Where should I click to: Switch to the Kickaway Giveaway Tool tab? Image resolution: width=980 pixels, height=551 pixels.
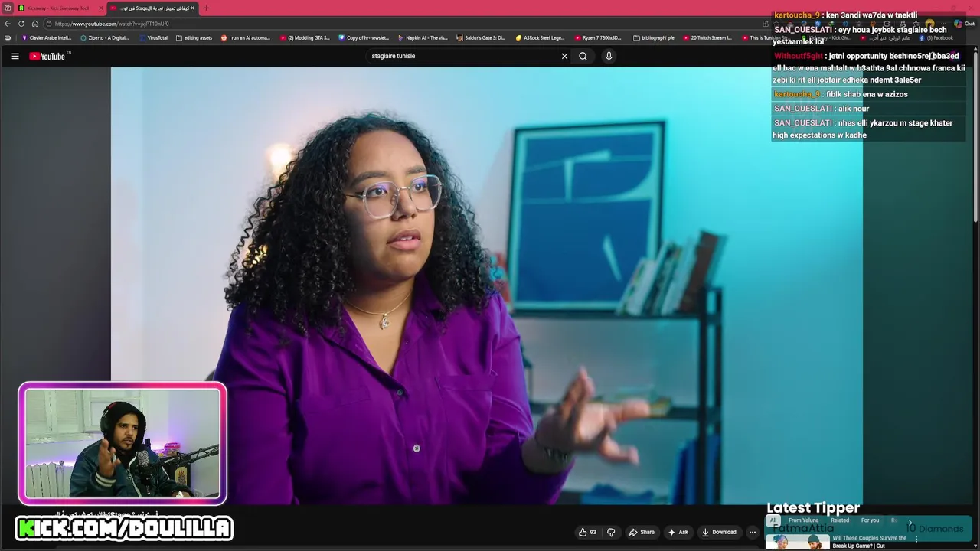[x=57, y=8]
